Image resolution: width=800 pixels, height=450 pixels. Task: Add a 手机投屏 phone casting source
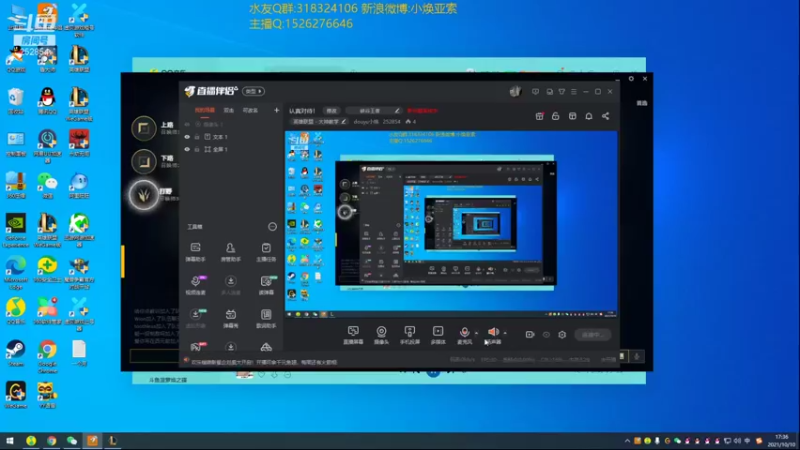point(410,335)
